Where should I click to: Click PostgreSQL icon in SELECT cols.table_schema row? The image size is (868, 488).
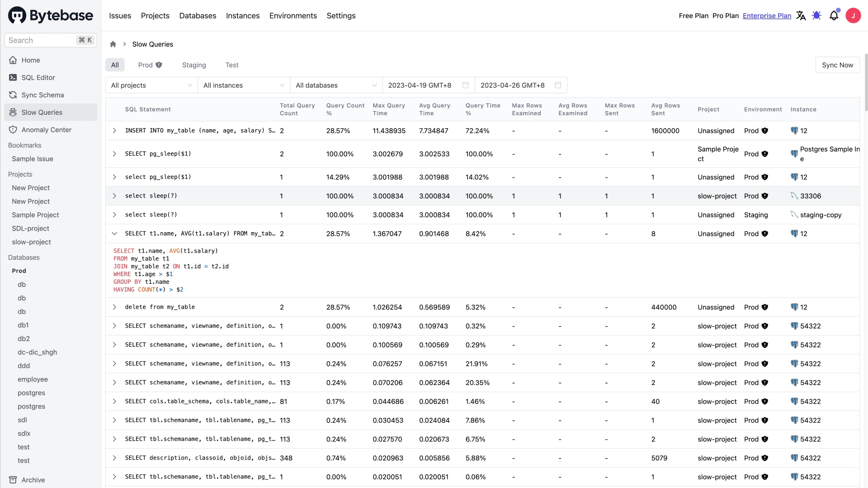tap(794, 401)
